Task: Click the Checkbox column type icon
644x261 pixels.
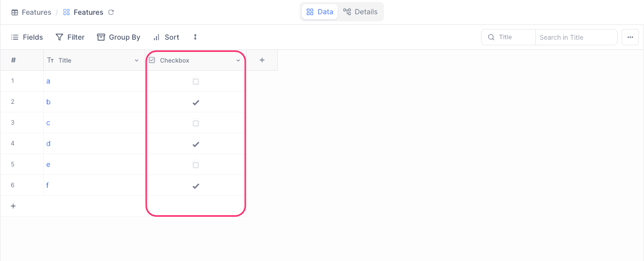Action: click(x=152, y=60)
